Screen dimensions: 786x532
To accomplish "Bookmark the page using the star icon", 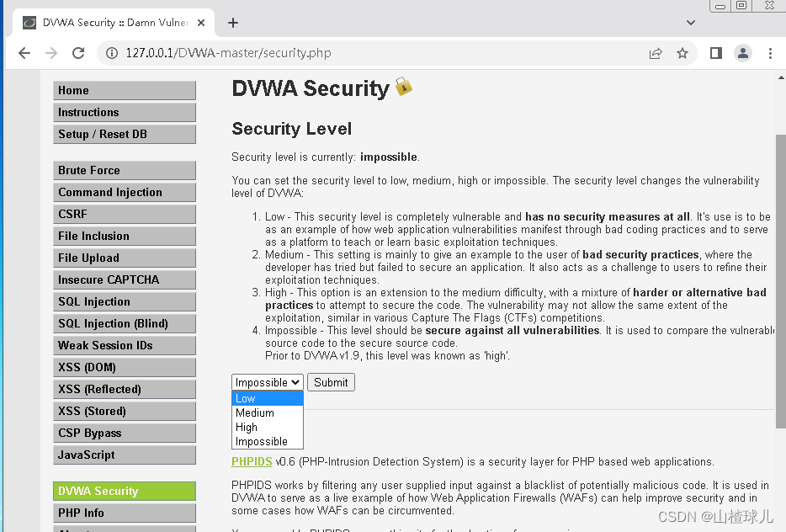I will point(682,52).
